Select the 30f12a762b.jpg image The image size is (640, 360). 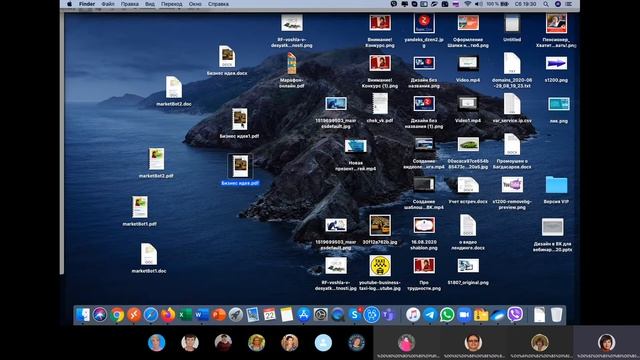coord(380,229)
